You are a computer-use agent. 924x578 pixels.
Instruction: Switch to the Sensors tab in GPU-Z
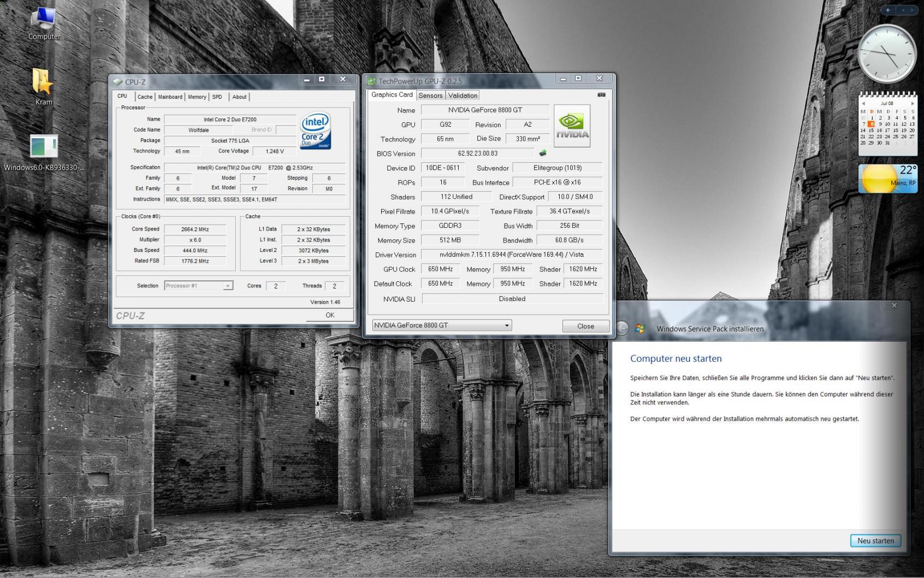[x=430, y=96]
